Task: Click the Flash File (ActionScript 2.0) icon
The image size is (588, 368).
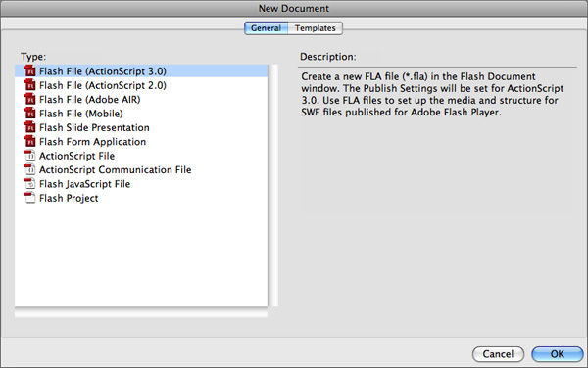Action: coord(29,85)
